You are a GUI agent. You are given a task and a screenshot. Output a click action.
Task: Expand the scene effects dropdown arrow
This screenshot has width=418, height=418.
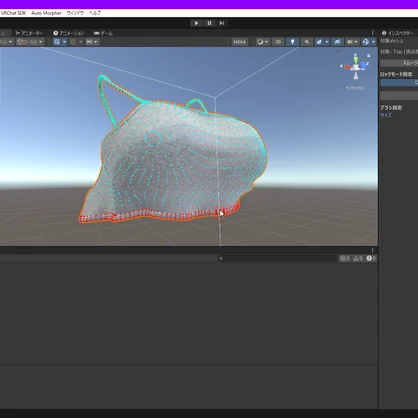[x=327, y=42]
